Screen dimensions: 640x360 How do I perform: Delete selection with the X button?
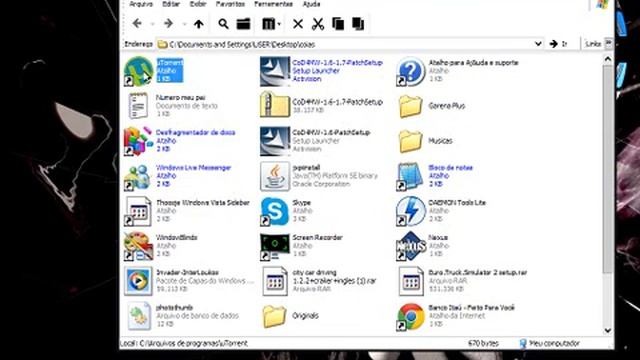pyautogui.click(x=298, y=24)
